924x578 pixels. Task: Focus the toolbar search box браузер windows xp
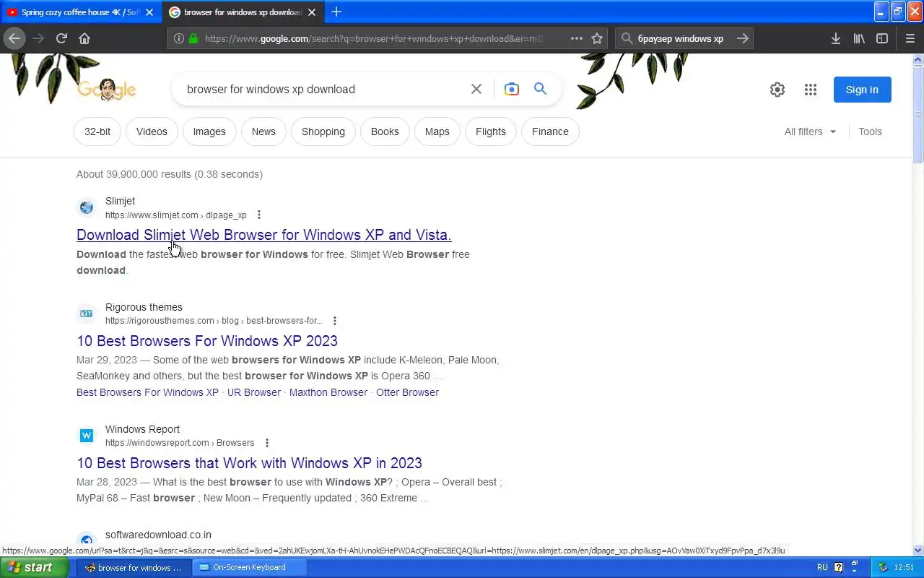(x=682, y=38)
